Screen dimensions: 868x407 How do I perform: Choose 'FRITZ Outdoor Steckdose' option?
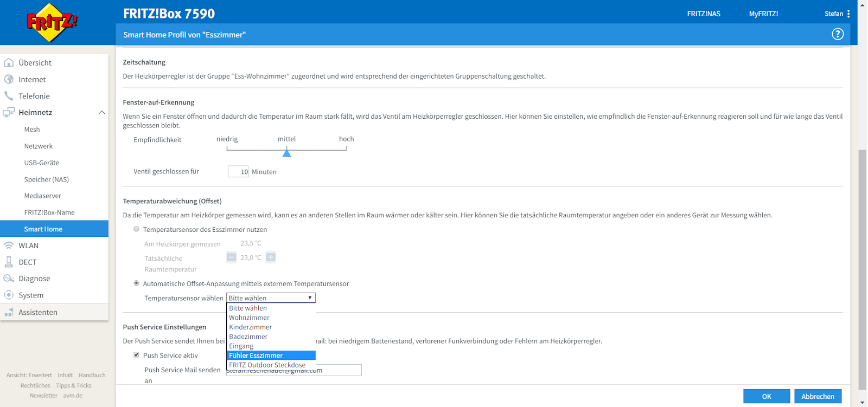coord(271,365)
